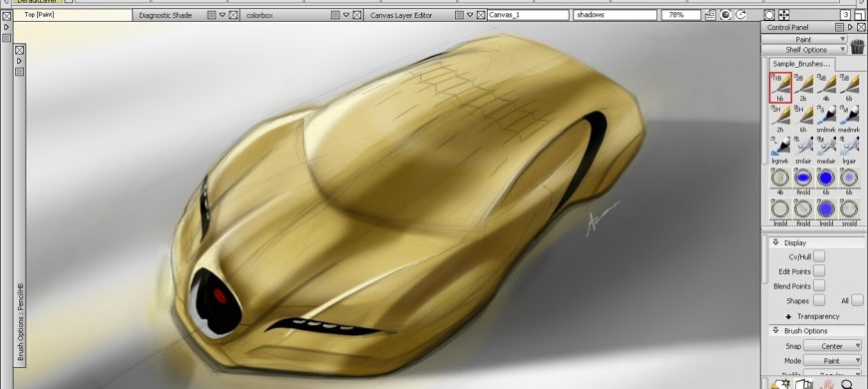The image size is (868, 389).
Task: Expand the Shelf Options dropdown
Action: (x=804, y=49)
